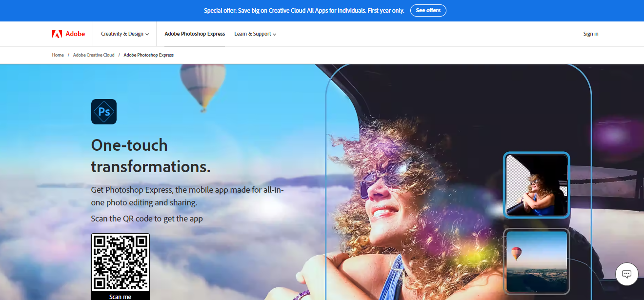This screenshot has height=300, width=644.
Task: Click the Scan me label under QR code
Action: coord(121,297)
